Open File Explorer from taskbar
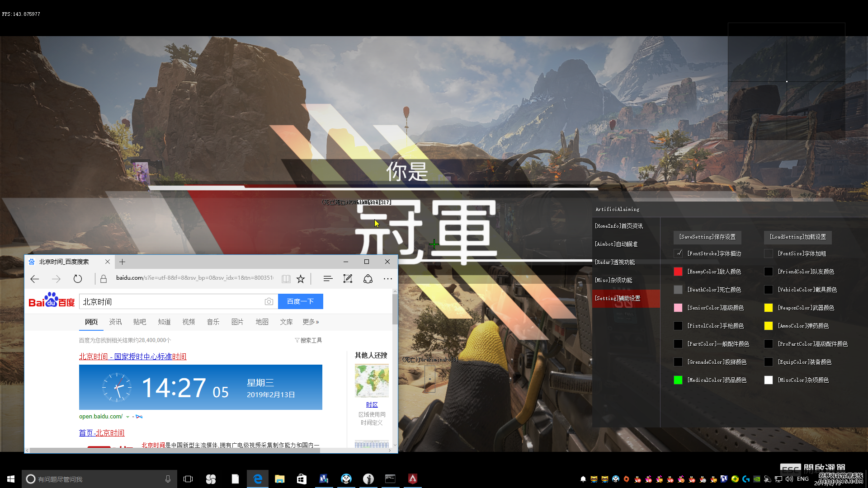The height and width of the screenshot is (488, 868). (279, 479)
